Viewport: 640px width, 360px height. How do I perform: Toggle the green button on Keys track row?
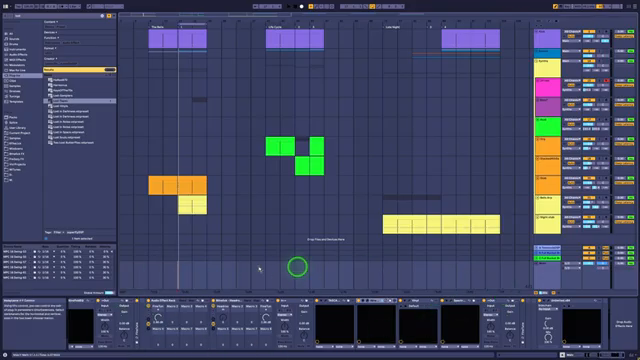click(631, 31)
